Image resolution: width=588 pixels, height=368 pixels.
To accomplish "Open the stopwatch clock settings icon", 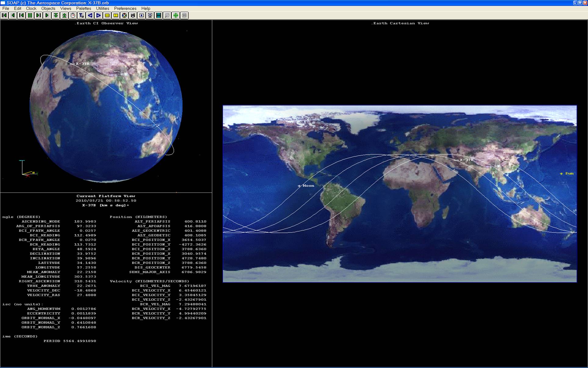I will (73, 15).
